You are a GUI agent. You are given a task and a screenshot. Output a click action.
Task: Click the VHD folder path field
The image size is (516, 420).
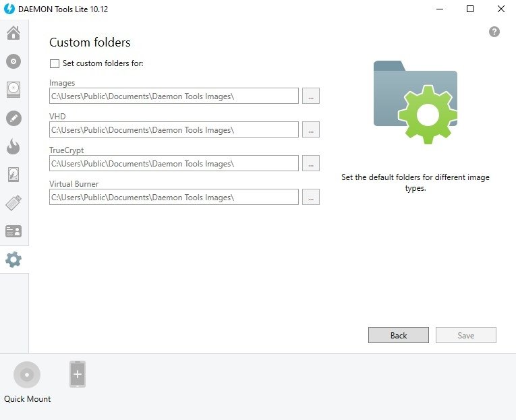(174, 129)
